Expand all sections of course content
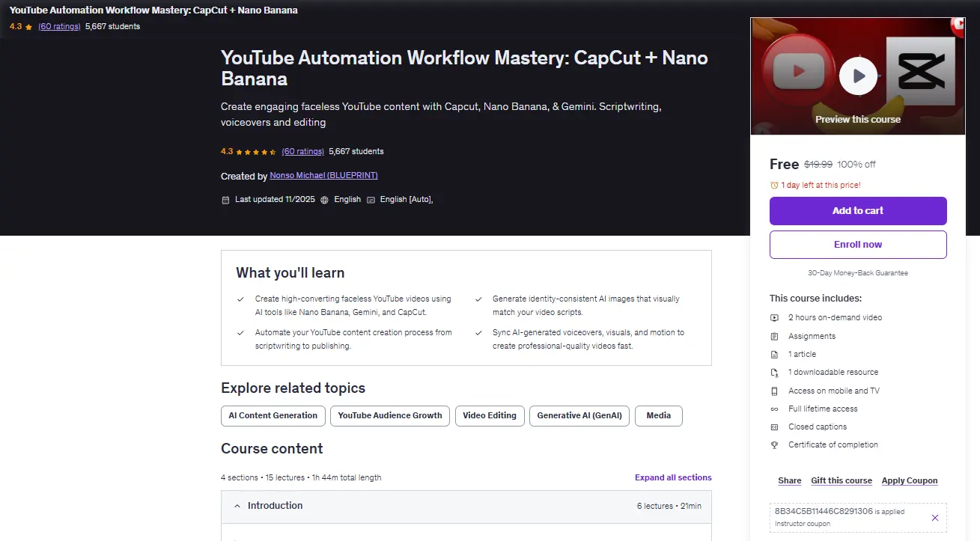980x541 pixels. 673,477
